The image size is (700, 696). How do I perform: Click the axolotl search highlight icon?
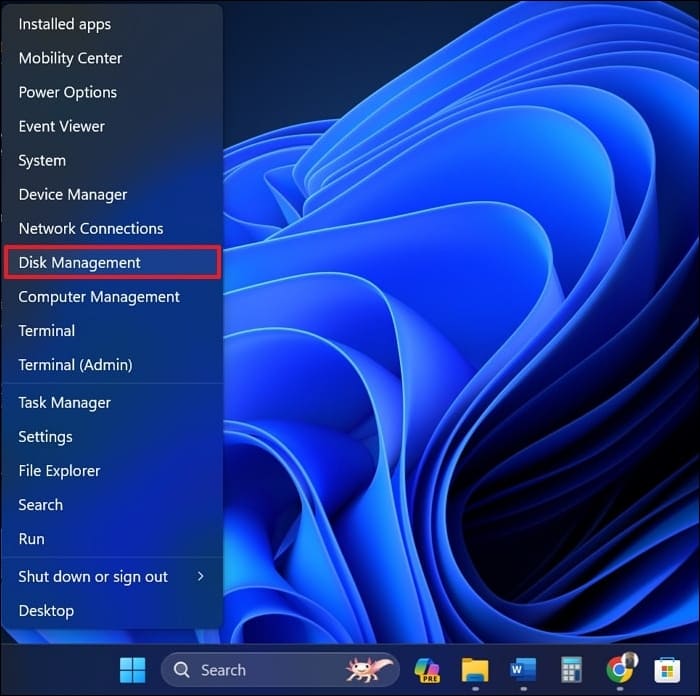coord(362,670)
